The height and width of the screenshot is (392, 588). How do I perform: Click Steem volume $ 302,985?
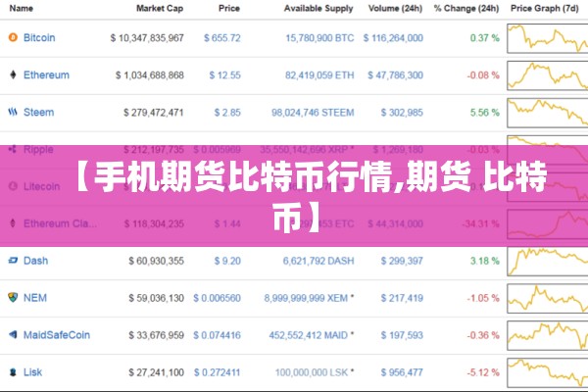pos(402,112)
